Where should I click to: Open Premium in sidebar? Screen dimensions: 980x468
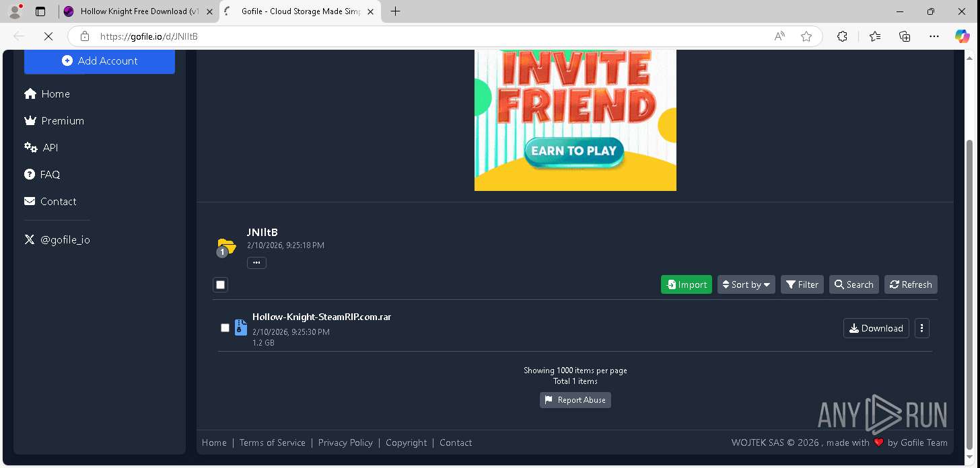(x=54, y=120)
